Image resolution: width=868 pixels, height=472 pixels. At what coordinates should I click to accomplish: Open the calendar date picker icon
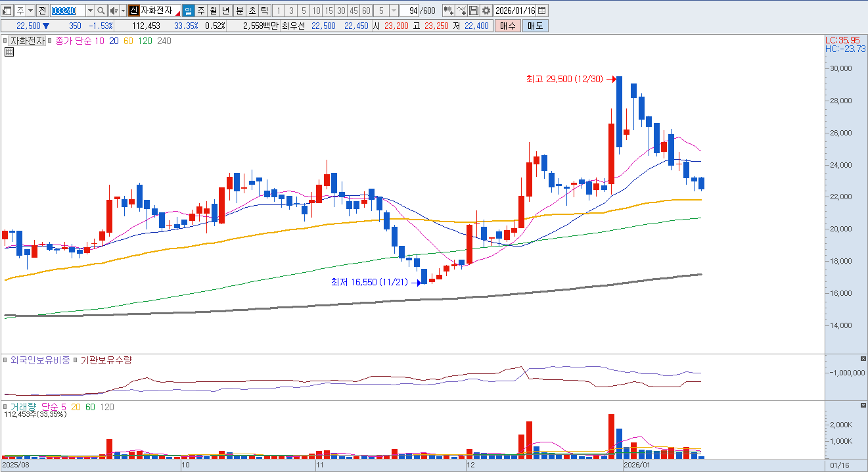541,11
